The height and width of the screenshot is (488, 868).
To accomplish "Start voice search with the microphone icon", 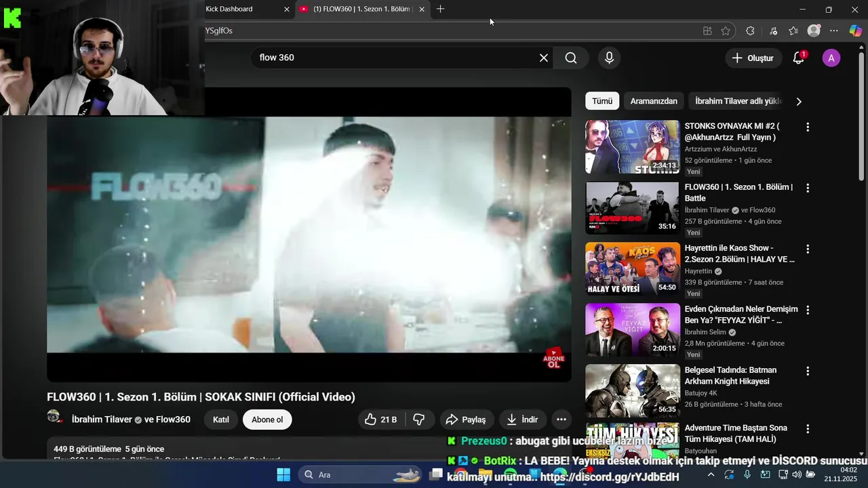I will 609,58.
